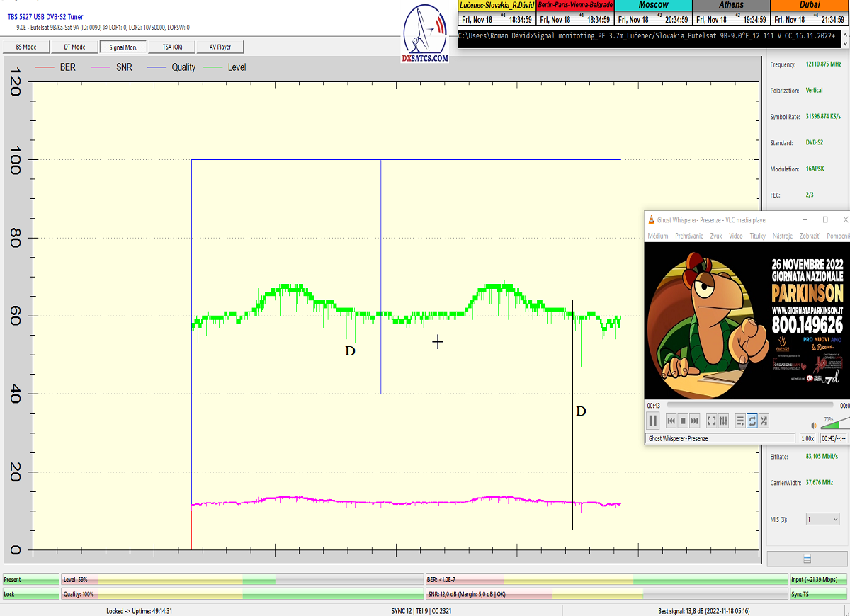850x616 pixels.
Task: Pause playback in VLC player
Action: coord(653,421)
